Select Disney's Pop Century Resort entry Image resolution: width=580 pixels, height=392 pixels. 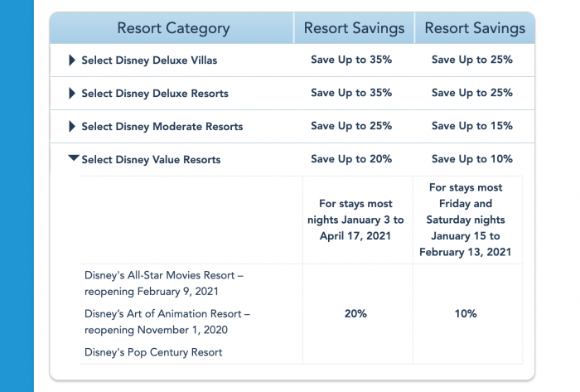click(x=153, y=352)
